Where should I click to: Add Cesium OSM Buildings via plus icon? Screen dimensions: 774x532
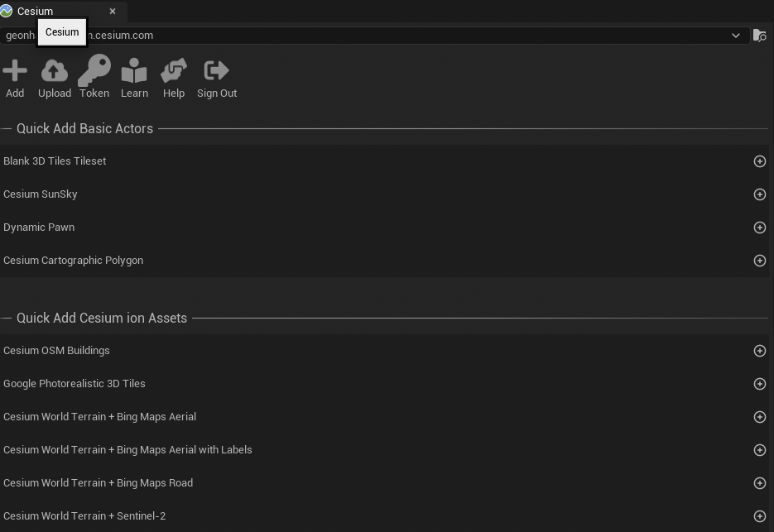pos(760,351)
